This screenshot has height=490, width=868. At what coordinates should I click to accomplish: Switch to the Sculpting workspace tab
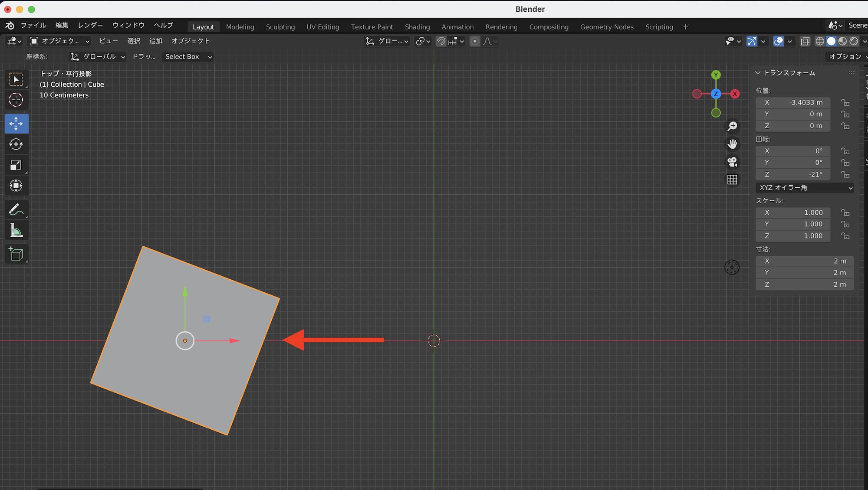[280, 27]
